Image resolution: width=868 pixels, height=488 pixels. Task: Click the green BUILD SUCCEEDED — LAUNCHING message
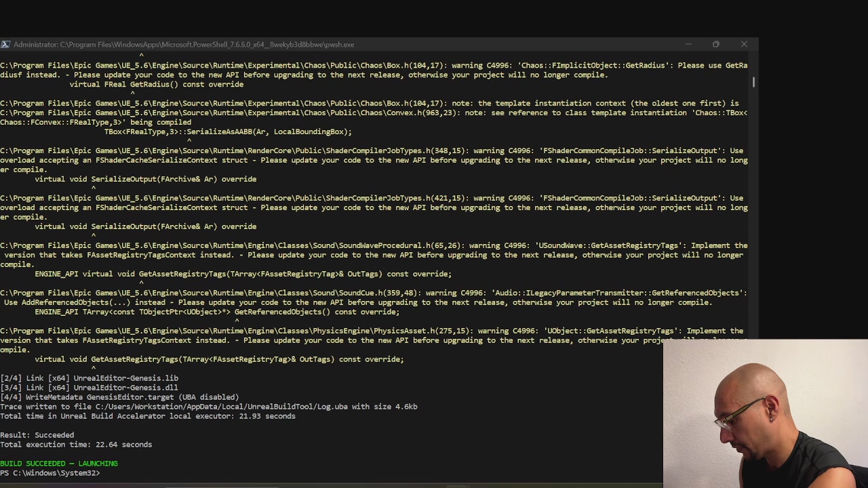pos(59,464)
